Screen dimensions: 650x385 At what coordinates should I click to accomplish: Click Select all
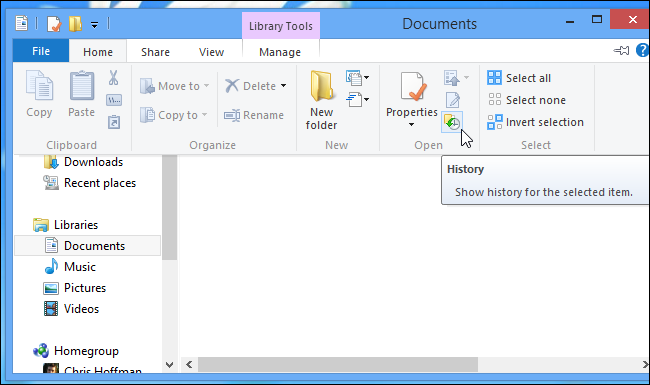tap(519, 78)
